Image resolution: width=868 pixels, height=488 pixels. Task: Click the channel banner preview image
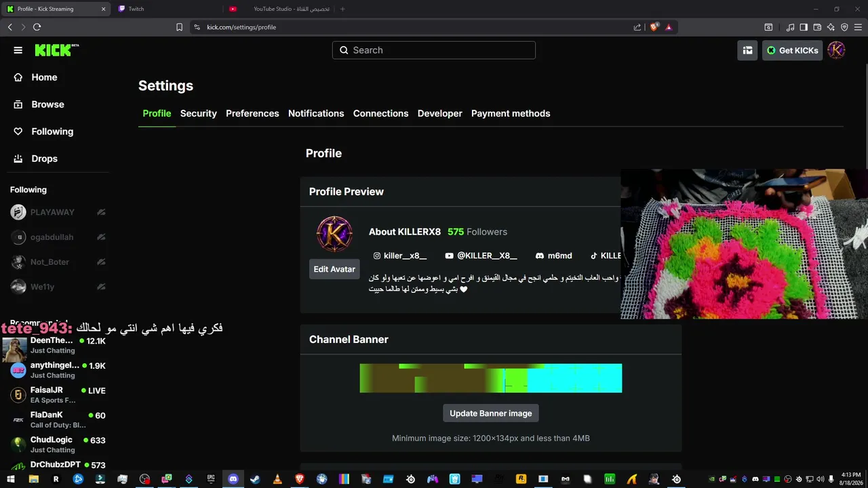(491, 378)
